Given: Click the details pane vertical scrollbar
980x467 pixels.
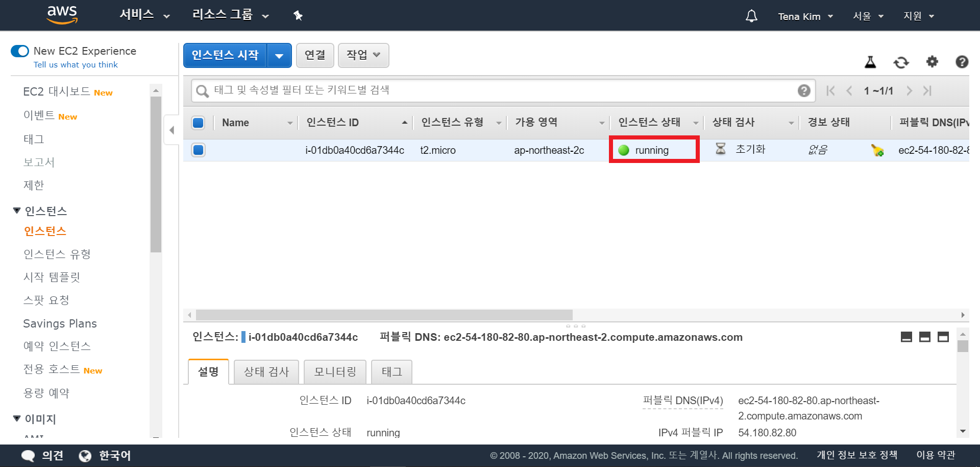Looking at the screenshot, I should coord(963,346).
